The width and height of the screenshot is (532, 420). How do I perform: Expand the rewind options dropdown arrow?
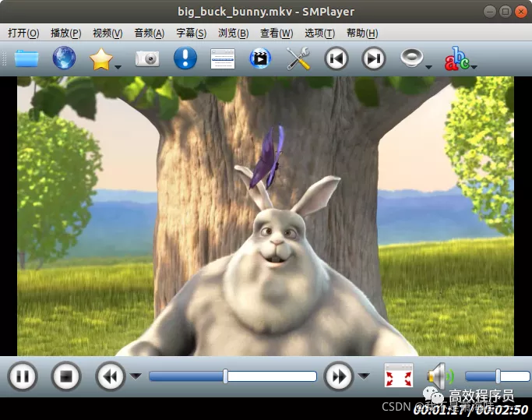(x=136, y=376)
